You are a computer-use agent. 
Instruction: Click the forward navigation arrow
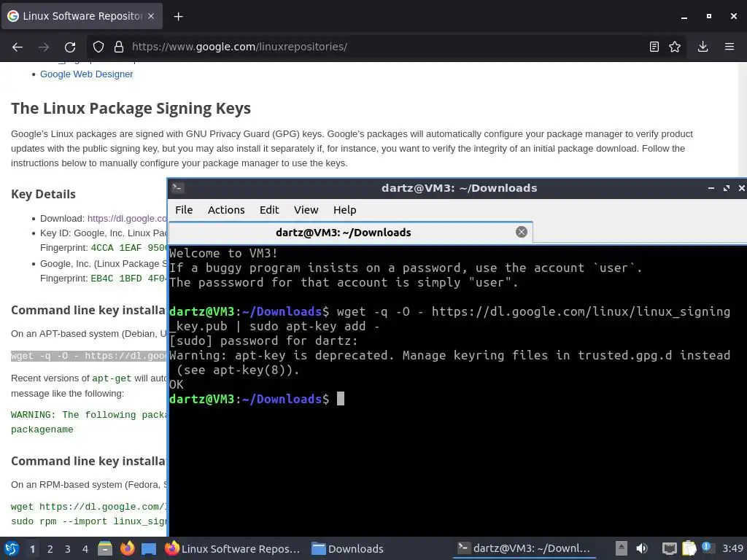44,47
